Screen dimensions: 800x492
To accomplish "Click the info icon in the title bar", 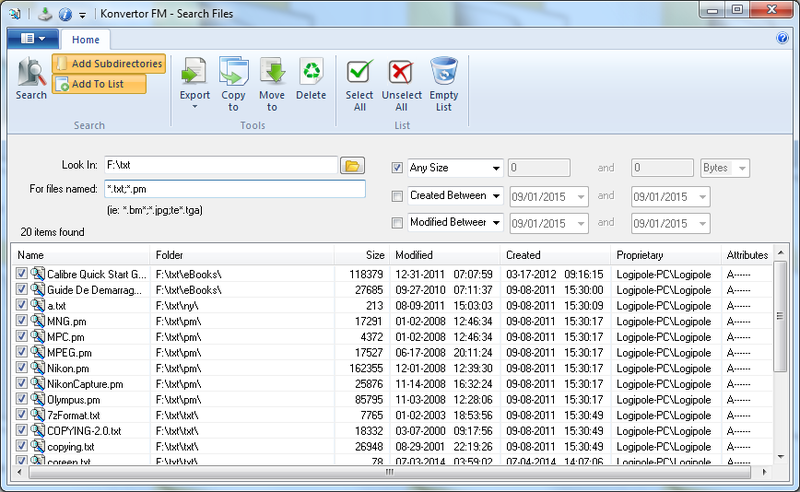I will click(x=65, y=14).
